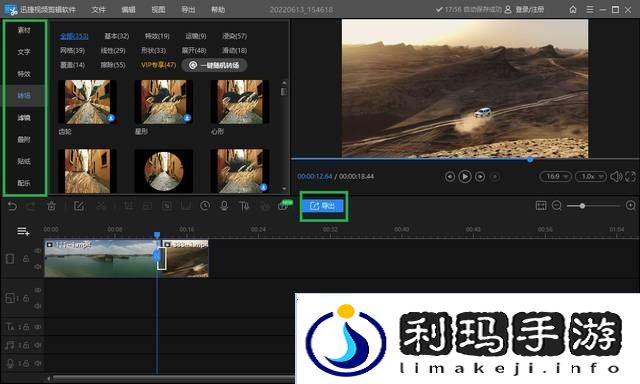Filter transitions by 展开(48) category
This screenshot has width=640, height=384.
coord(194,51)
